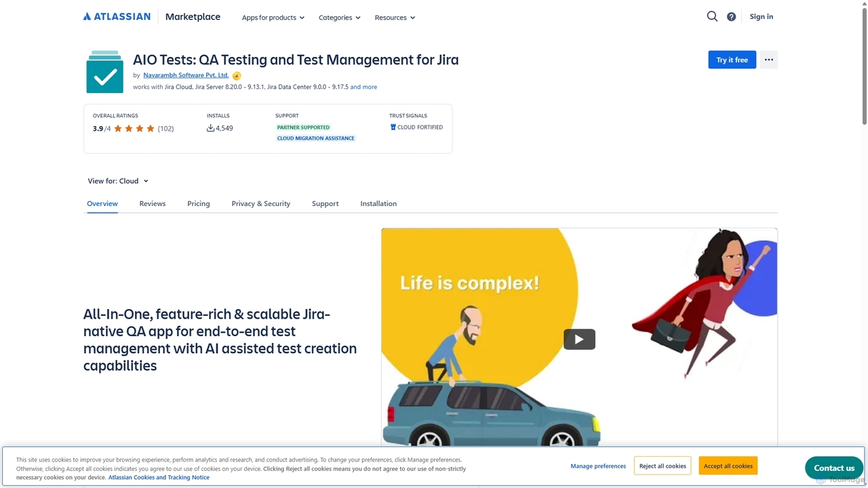868x488 pixels.
Task: Click the Try it free button
Action: point(732,60)
